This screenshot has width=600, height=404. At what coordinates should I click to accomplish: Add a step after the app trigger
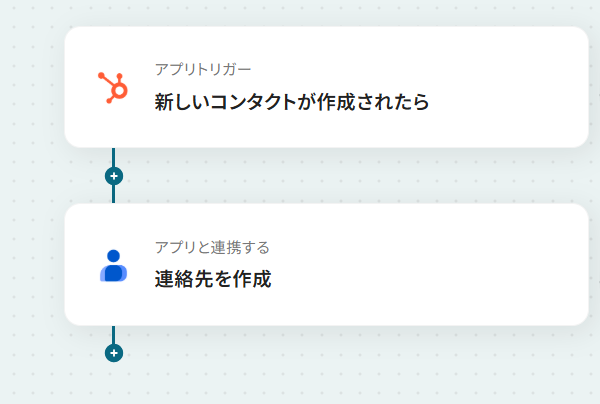tap(114, 176)
